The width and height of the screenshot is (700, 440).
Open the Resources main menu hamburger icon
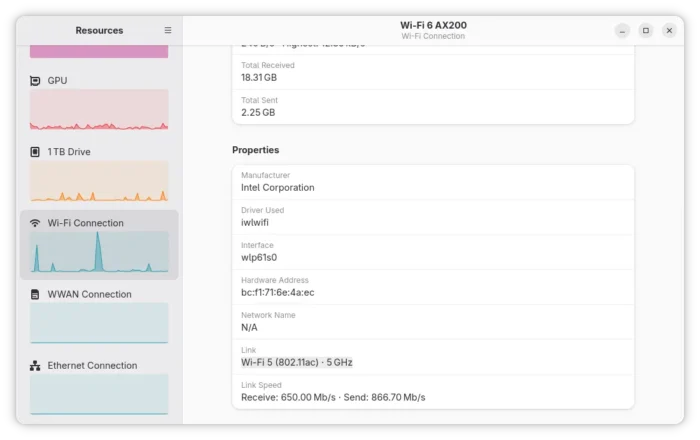point(168,30)
